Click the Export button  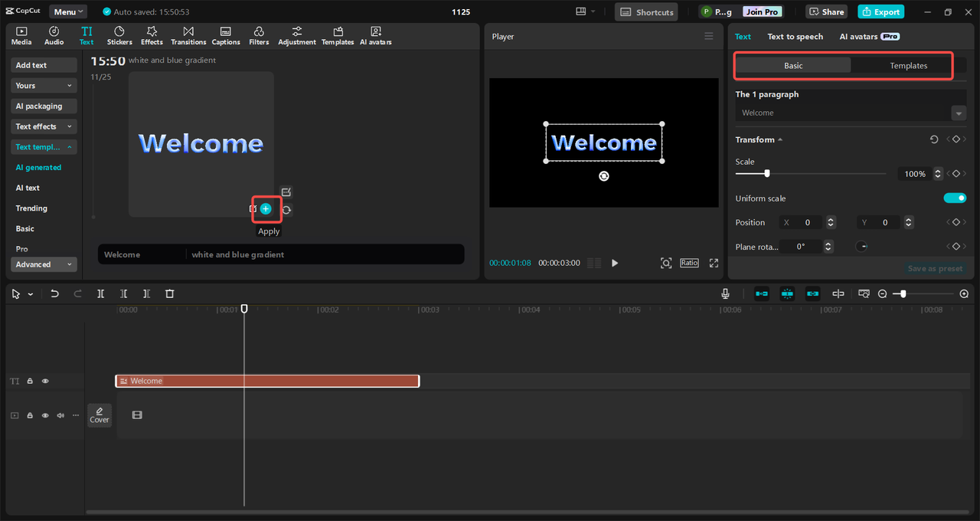(x=880, y=11)
